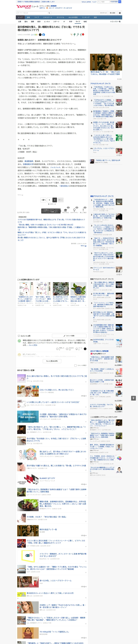Focus the ウェブ検索 input field
Viewport: 138px width, 644px height.
pos(103,2)
